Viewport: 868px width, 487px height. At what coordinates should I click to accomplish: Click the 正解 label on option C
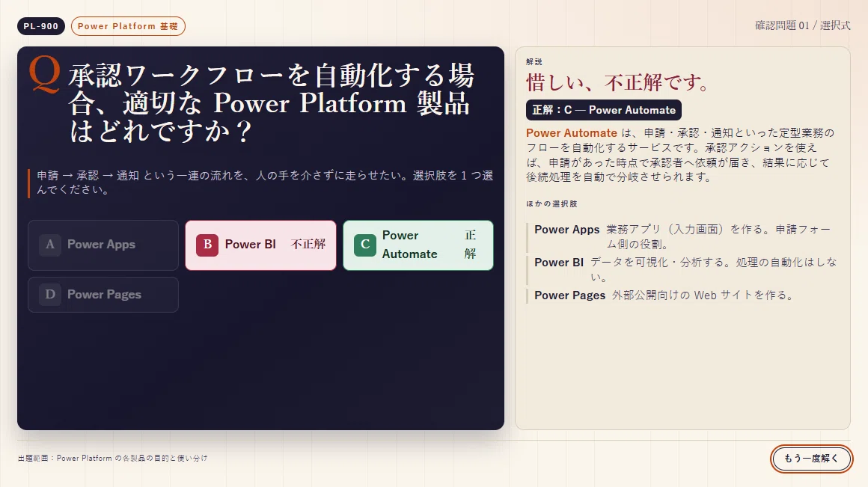[x=470, y=245]
